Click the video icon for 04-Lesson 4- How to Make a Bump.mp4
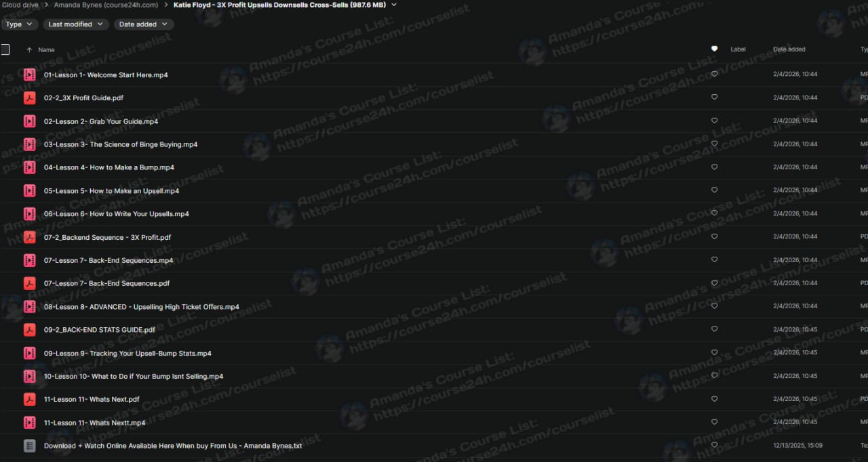868x462 pixels. click(x=29, y=167)
